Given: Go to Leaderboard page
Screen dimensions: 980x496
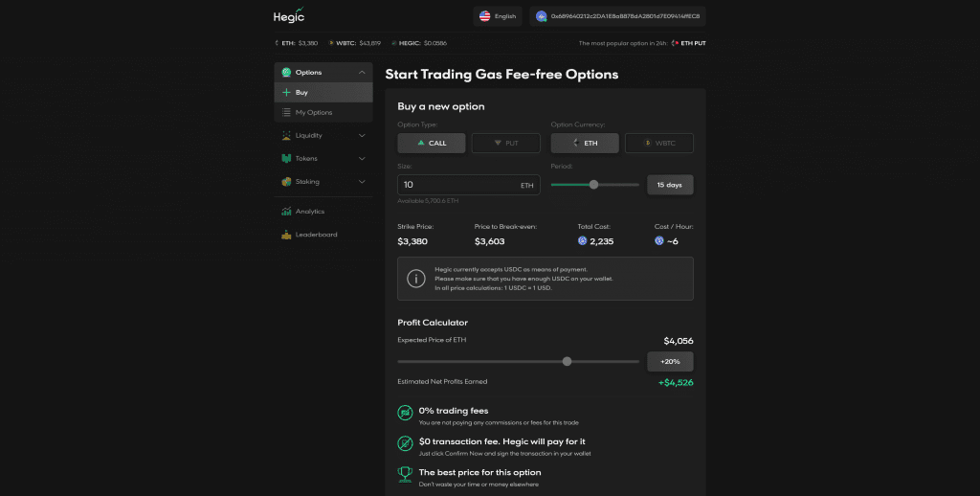Looking at the screenshot, I should (x=323, y=235).
